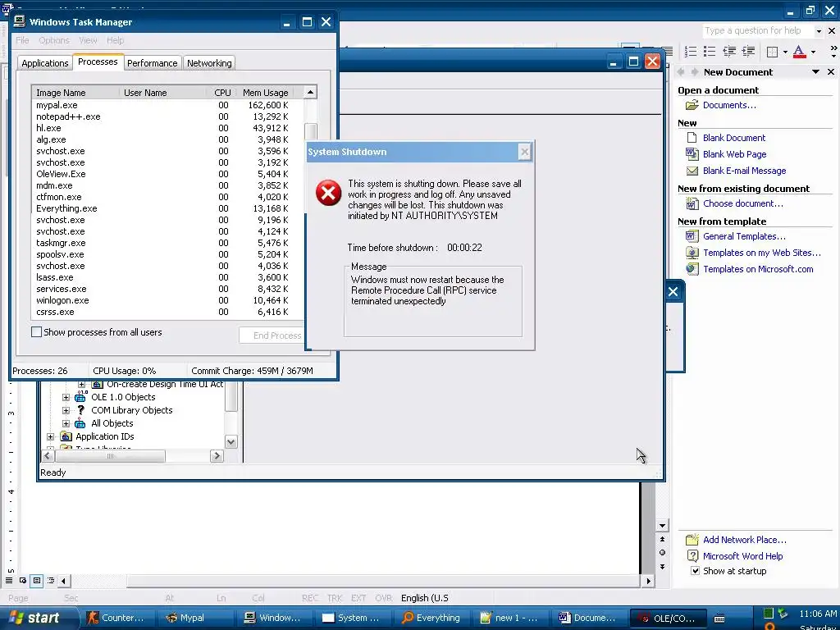
Task: Apply bulleted list in Word toolbar
Action: pyautogui.click(x=710, y=52)
